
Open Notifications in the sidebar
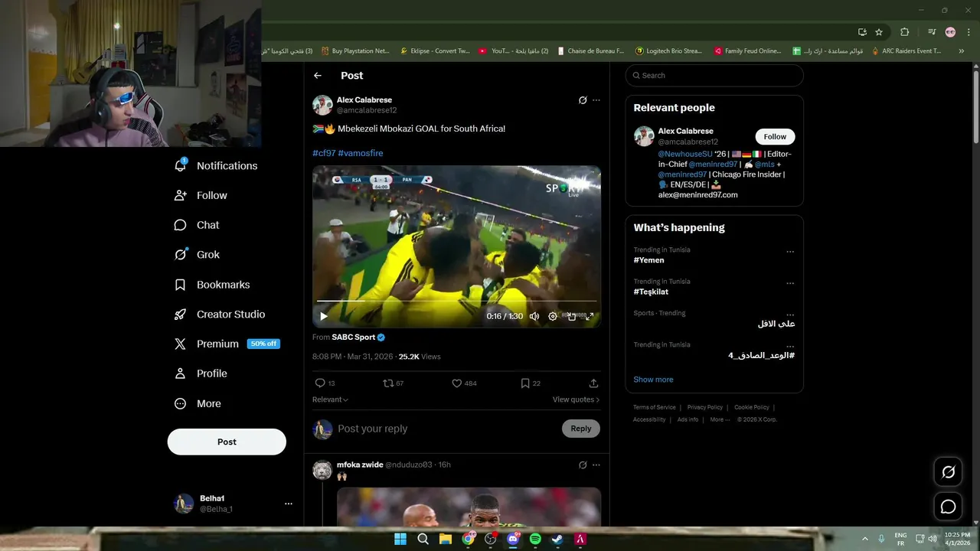(216, 166)
